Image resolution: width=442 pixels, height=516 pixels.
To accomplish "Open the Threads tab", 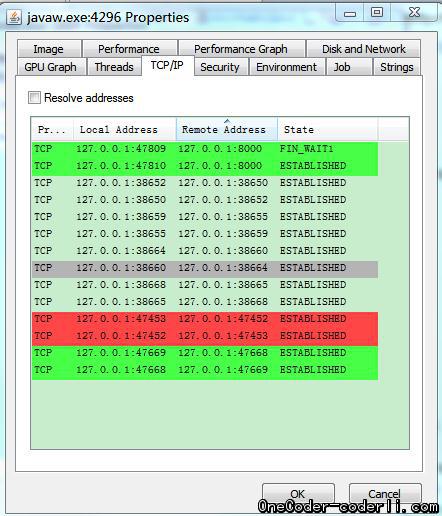I will point(114,67).
